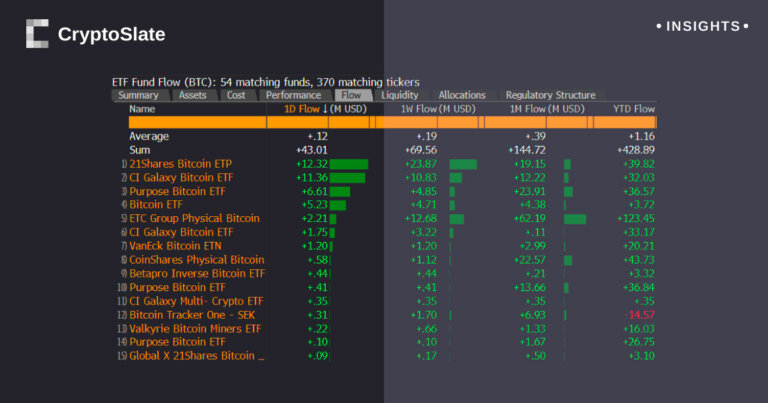Select the Cost tab
This screenshot has height=403, width=768.
[x=236, y=95]
